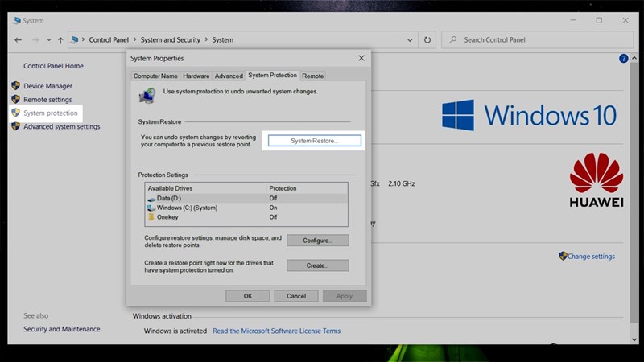Click shield icon beside Advanced system settings
Screen dimensions: 644x362
(x=15, y=126)
